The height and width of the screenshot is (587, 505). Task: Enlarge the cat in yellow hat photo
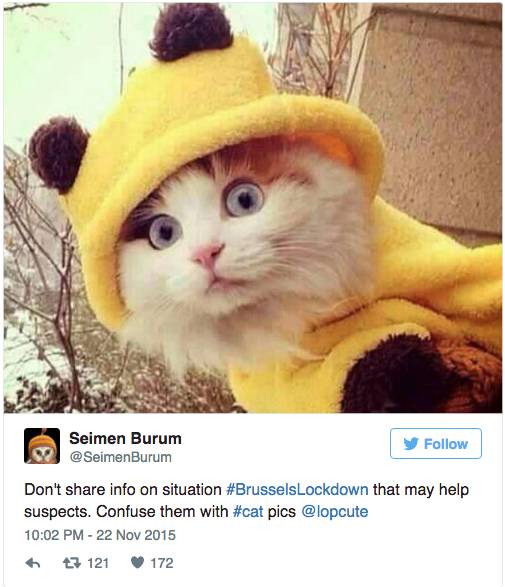pyautogui.click(x=253, y=208)
